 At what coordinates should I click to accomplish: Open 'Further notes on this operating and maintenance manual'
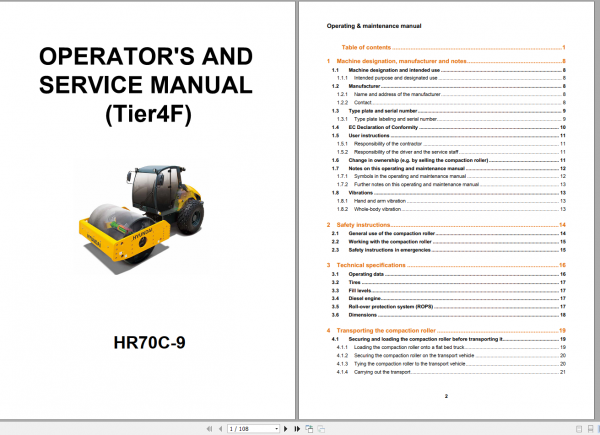(451, 184)
